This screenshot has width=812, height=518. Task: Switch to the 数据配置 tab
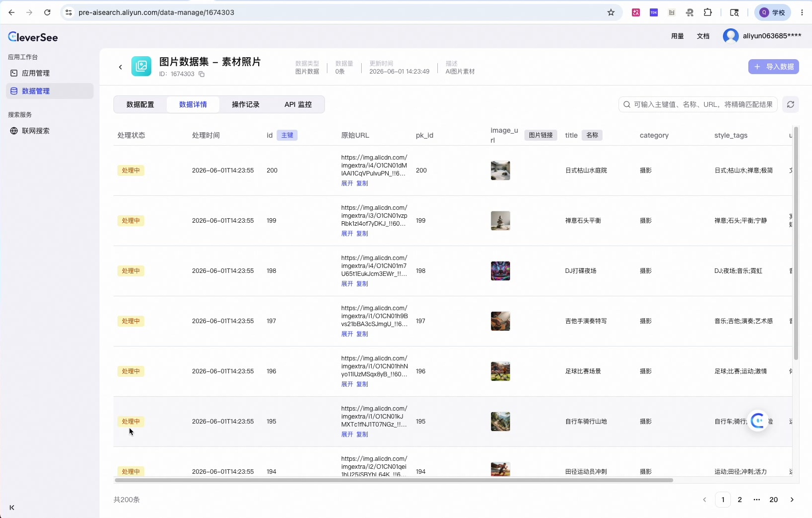click(140, 104)
